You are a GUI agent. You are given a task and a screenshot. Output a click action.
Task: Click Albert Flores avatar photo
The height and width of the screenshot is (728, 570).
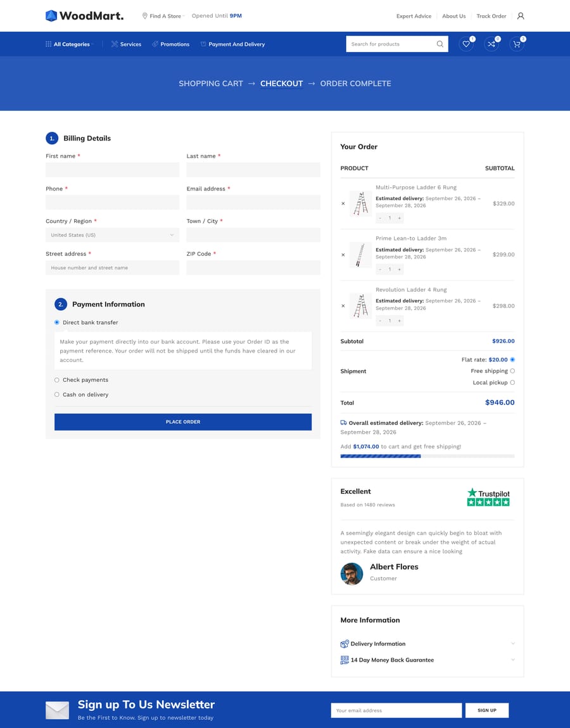coord(351,574)
